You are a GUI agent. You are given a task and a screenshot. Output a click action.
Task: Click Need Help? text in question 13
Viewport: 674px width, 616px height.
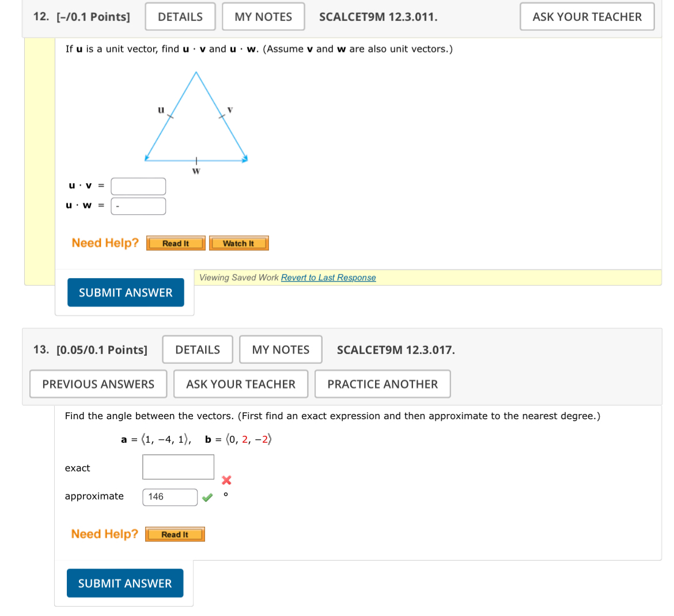click(105, 534)
